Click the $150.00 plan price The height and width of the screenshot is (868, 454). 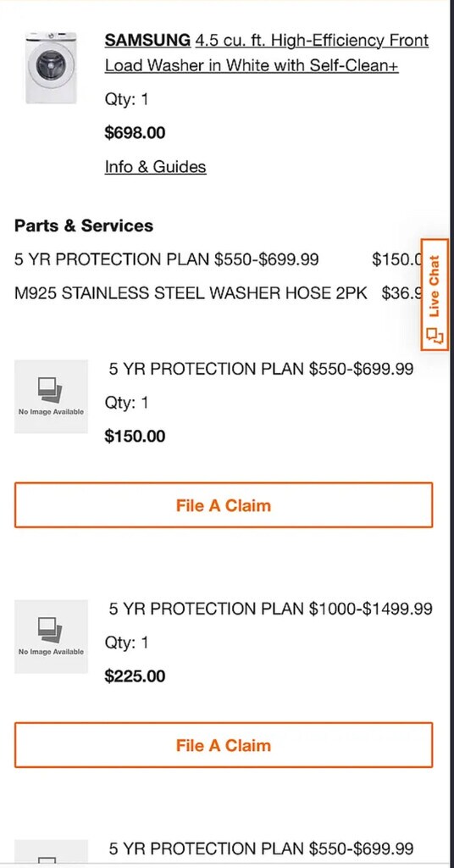point(135,437)
